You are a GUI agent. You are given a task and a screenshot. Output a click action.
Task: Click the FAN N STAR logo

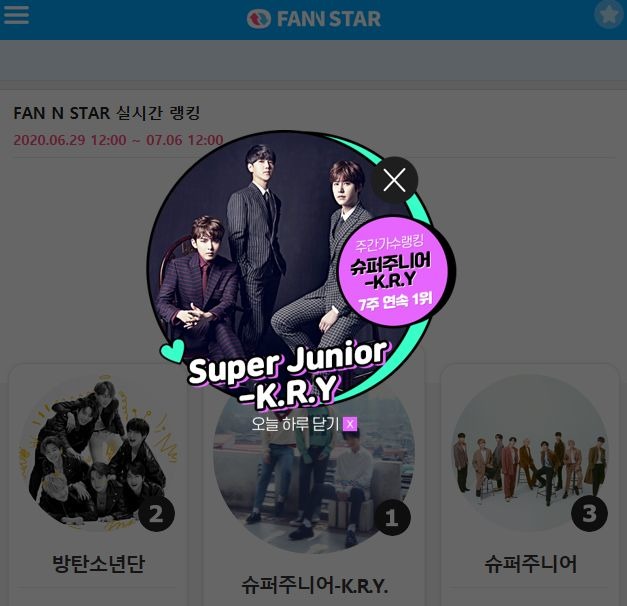point(314,19)
